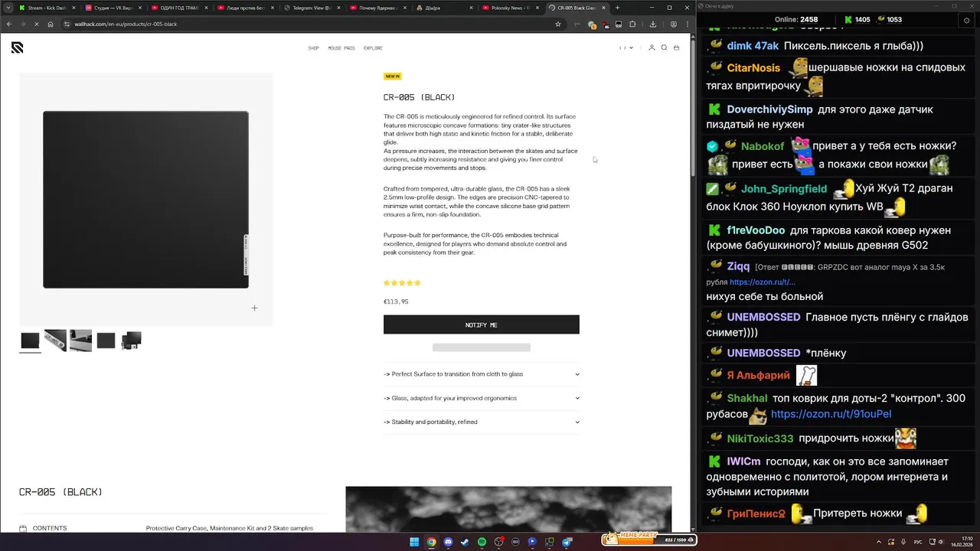Click the price '€113,95'
The width and height of the screenshot is (980, 551).
396,302
